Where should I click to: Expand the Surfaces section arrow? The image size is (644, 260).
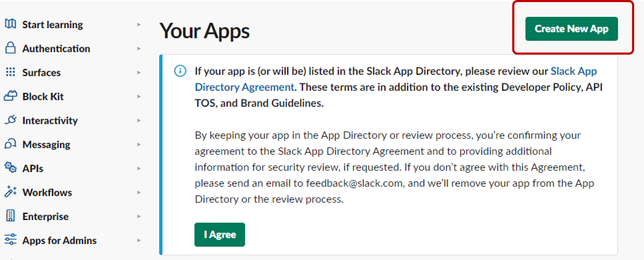click(x=139, y=73)
